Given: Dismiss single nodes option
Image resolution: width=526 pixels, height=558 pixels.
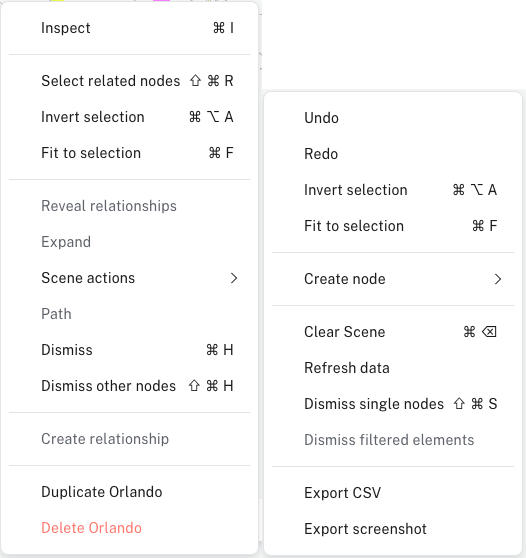Looking at the screenshot, I should point(393,404).
